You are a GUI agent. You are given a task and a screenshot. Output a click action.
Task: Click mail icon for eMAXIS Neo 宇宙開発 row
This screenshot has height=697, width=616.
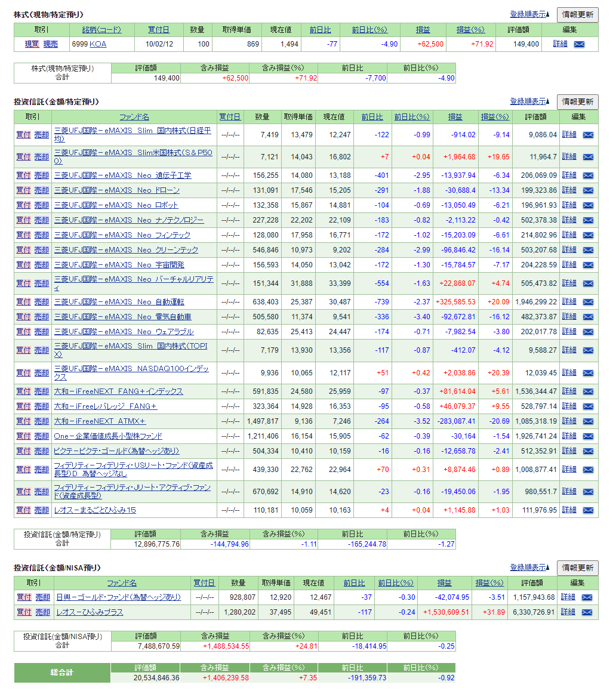point(588,266)
